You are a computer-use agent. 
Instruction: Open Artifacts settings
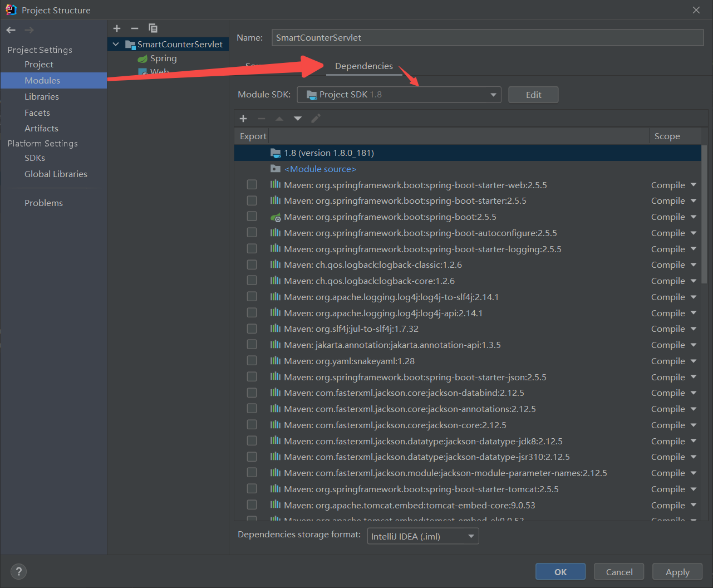click(41, 128)
